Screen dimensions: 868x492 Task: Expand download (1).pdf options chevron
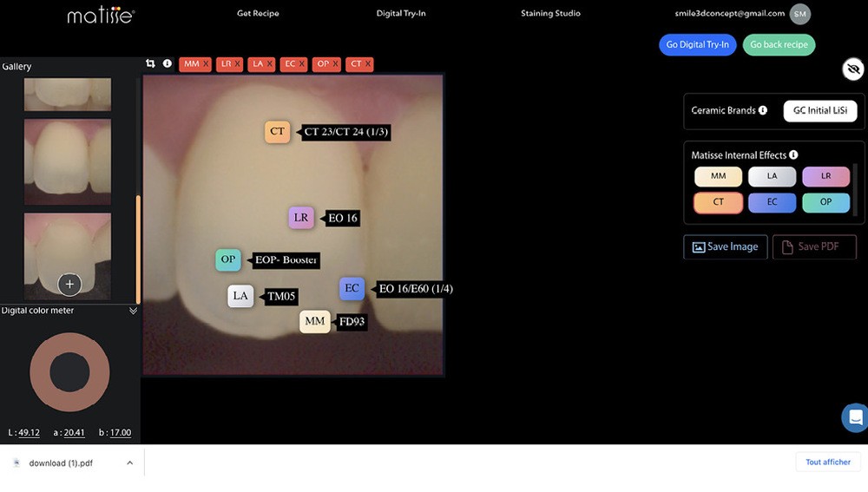click(129, 463)
